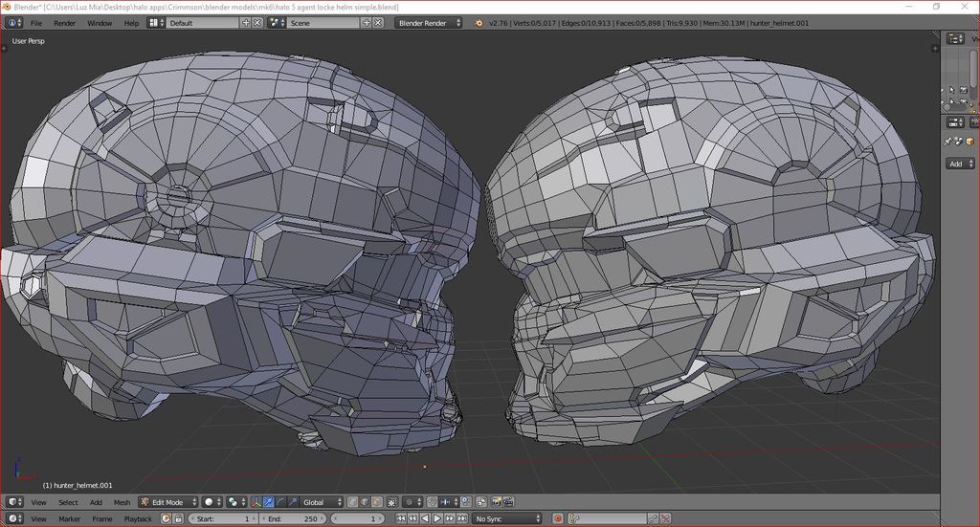The image size is (980, 527).
Task: Toggle the 3D manipulator widget
Action: (x=256, y=502)
